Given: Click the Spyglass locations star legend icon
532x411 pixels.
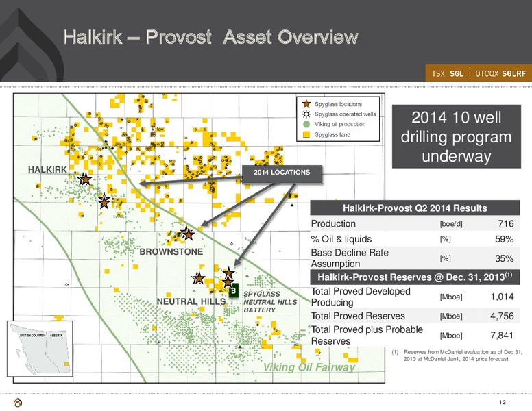Looking at the screenshot, I should pyautogui.click(x=306, y=104).
